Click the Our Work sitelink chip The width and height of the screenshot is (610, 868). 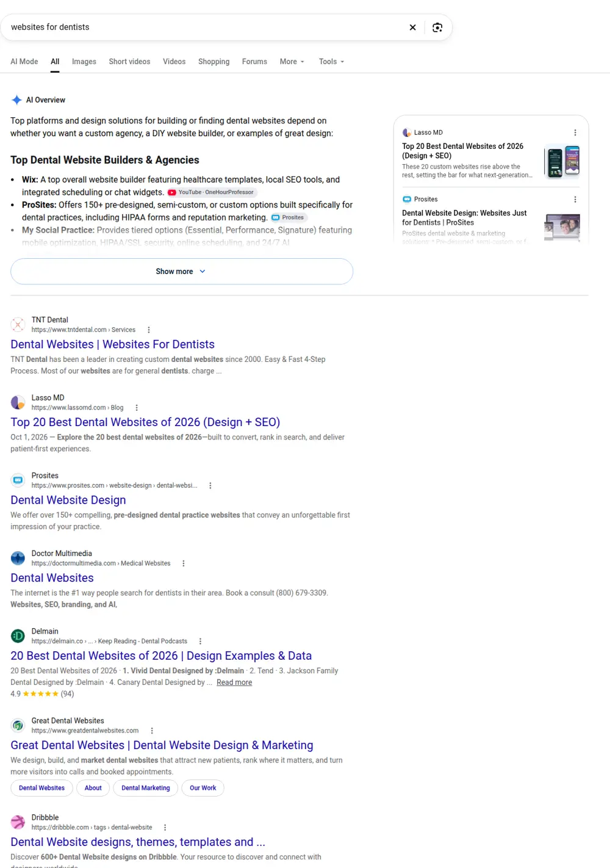click(203, 788)
